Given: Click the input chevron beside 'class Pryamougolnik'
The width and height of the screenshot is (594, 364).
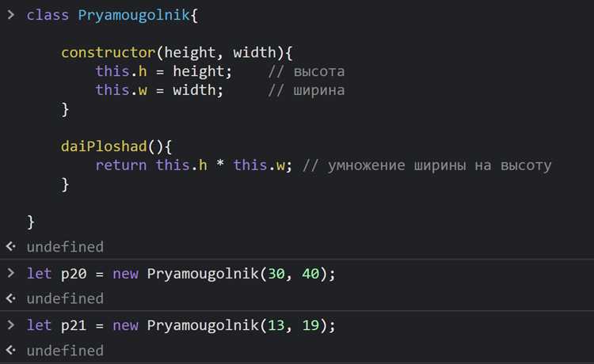Looking at the screenshot, I should [x=10, y=15].
